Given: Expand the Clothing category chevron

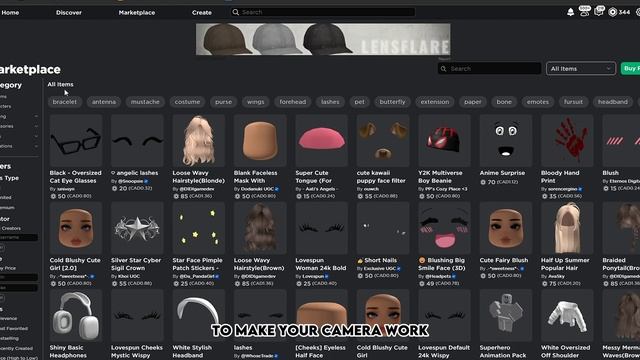Looking at the screenshot, I should click(x=36, y=116).
